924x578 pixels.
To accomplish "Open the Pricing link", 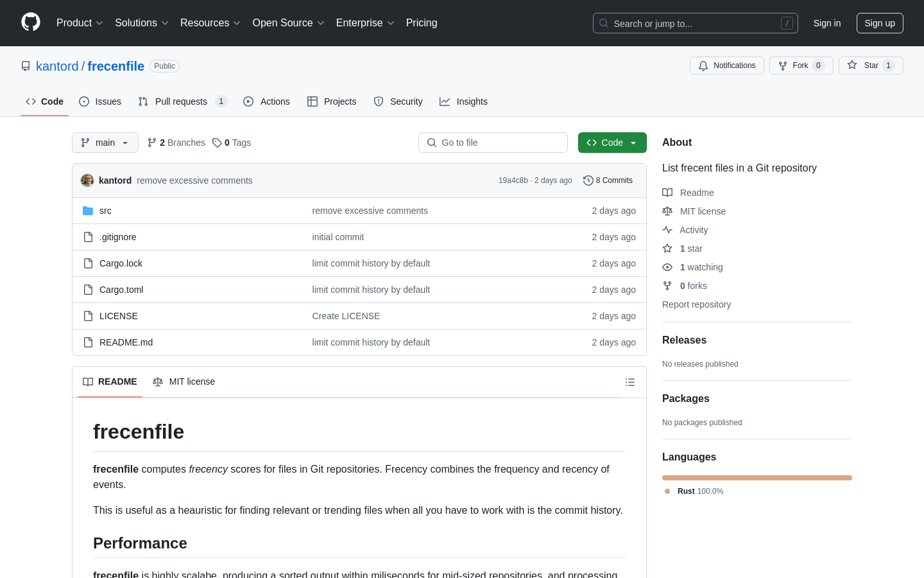I will click(x=422, y=22).
